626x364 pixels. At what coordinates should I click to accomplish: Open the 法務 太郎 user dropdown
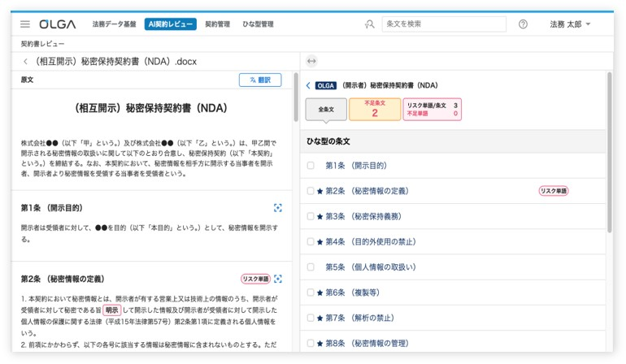pos(570,24)
